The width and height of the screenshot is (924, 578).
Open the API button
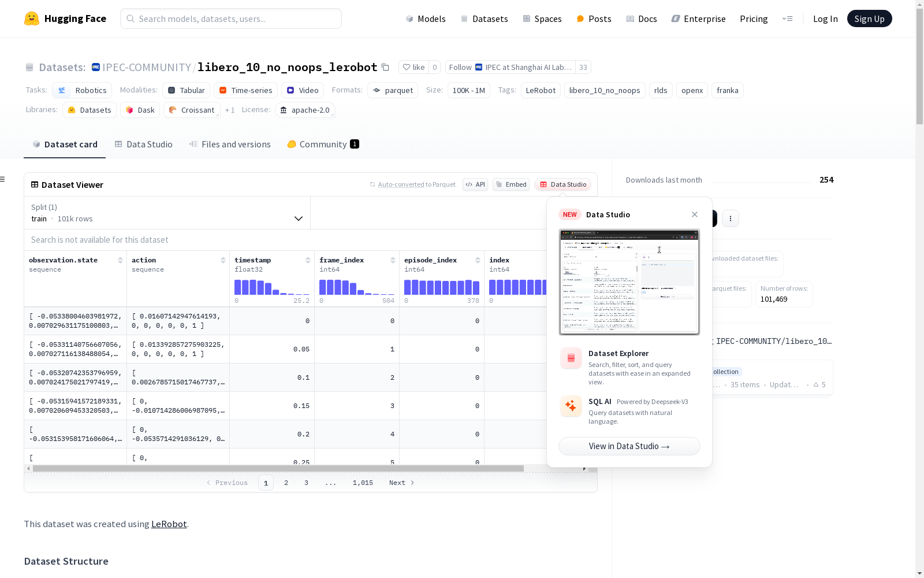[475, 184]
